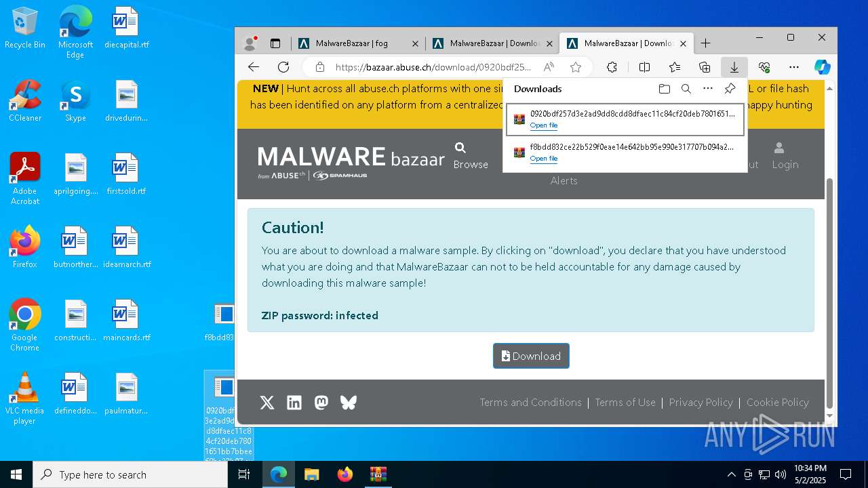Image resolution: width=868 pixels, height=488 pixels.
Task: Open the Edge profile icon
Action: point(250,43)
